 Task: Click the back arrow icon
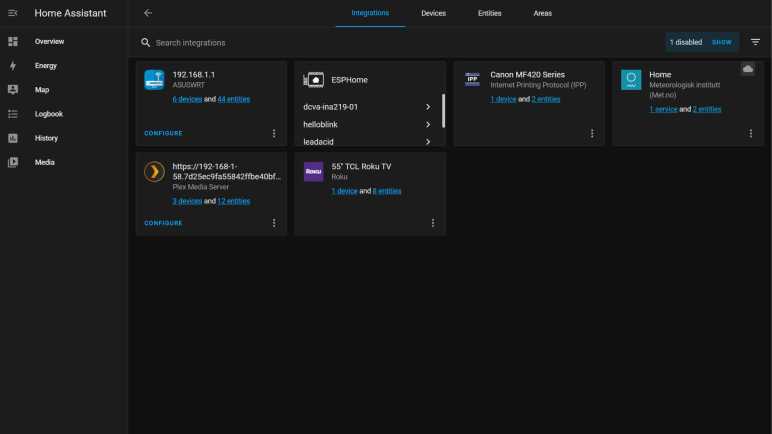pos(148,13)
